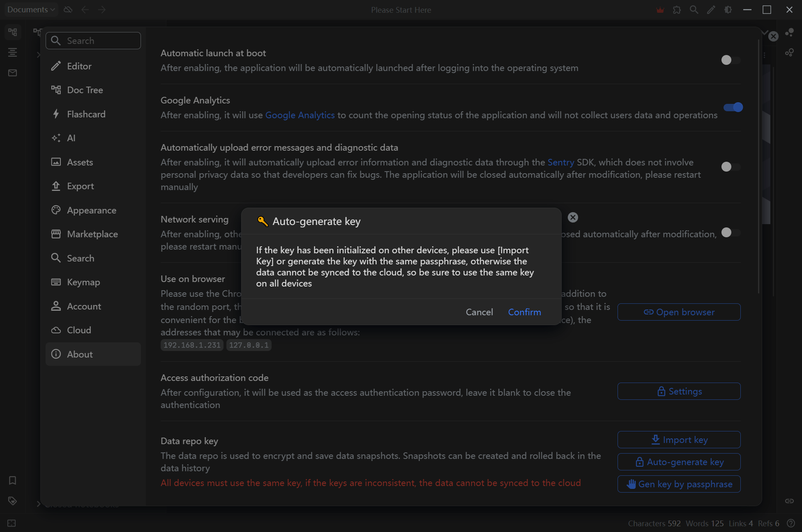The width and height of the screenshot is (802, 532).
Task: Open the Documents workspace dropdown
Action: tap(31, 9)
